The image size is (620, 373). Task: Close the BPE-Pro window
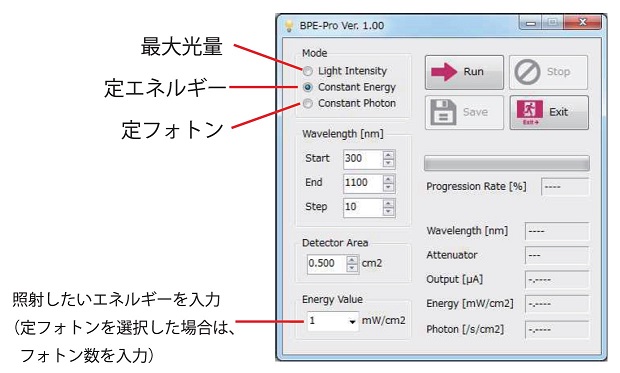click(x=582, y=23)
